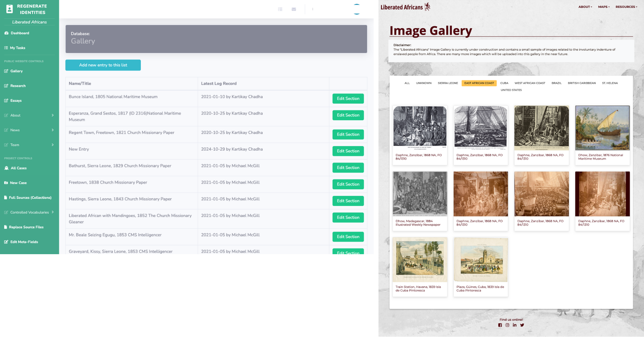Click the Liberated Africans logo figure
This screenshot has width=644, height=337.
click(427, 7)
